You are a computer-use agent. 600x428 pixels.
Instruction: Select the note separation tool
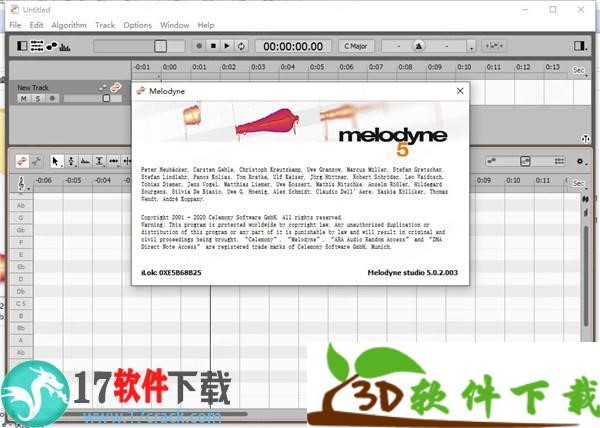point(127,161)
